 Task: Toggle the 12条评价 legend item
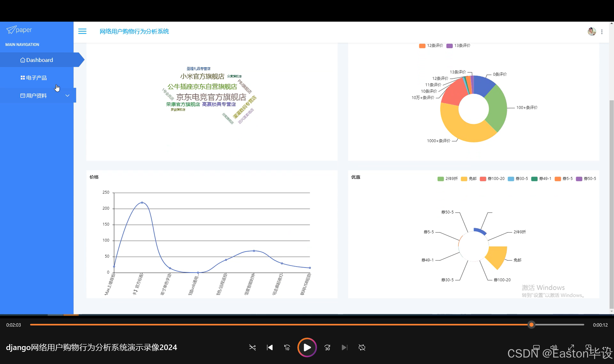click(431, 46)
